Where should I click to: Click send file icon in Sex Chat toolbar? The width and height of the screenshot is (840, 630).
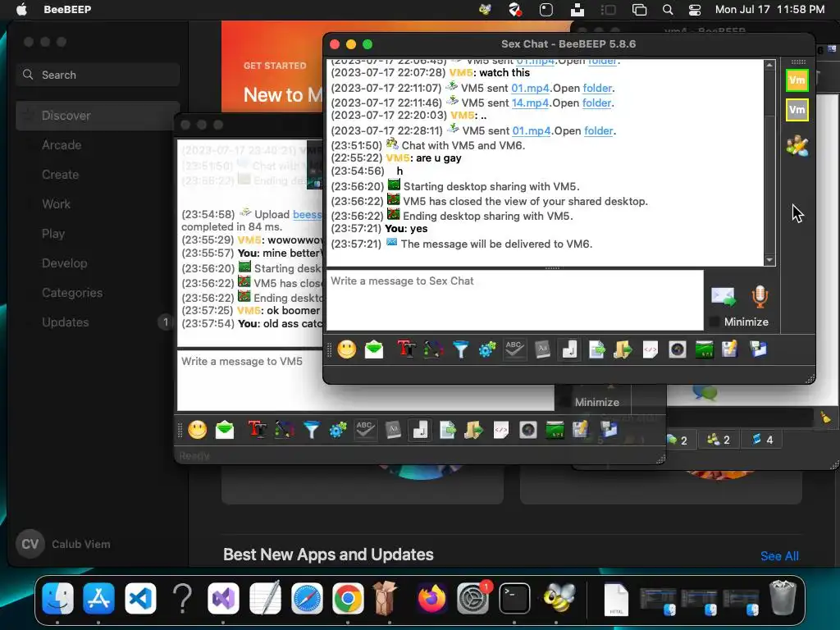[597, 349]
